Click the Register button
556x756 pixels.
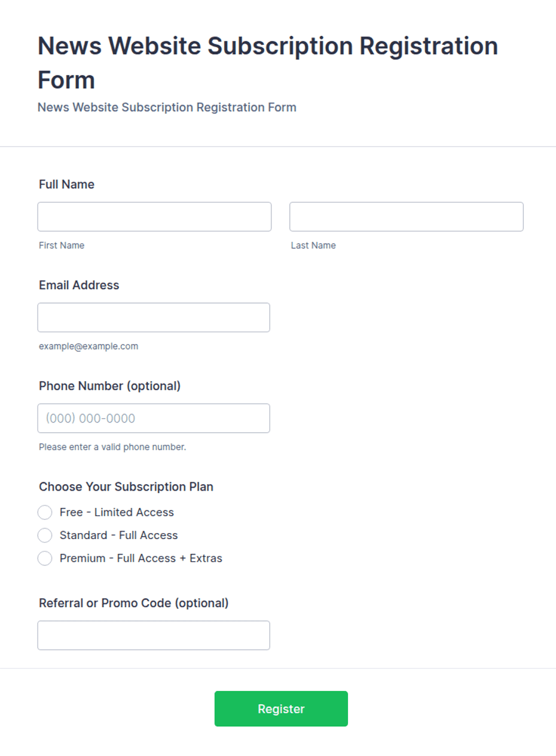point(281,709)
